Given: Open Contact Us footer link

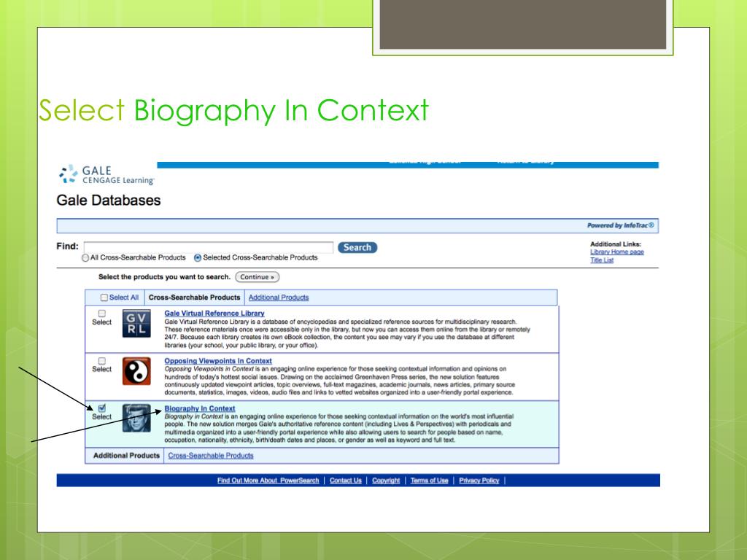Looking at the screenshot, I should point(345,481).
